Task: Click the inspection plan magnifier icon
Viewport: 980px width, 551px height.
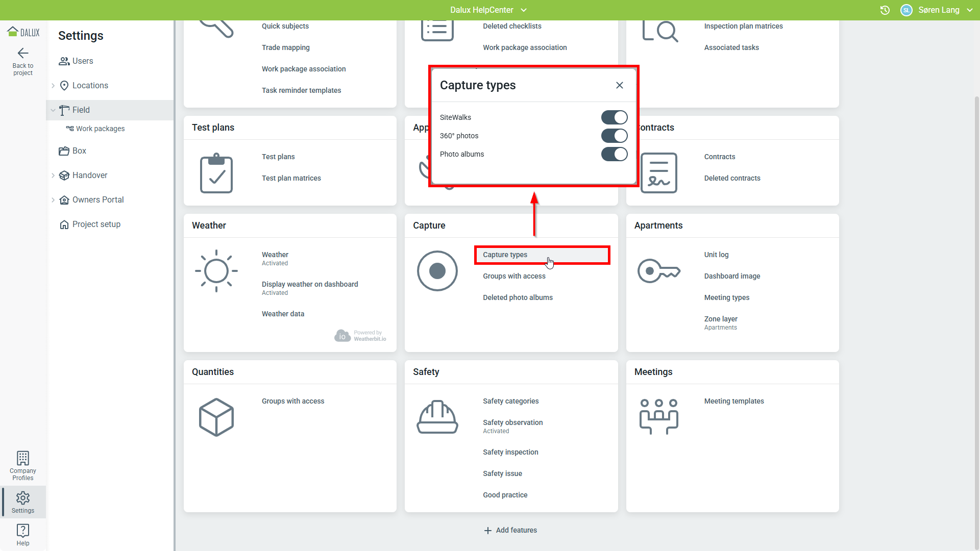Action: point(660,31)
